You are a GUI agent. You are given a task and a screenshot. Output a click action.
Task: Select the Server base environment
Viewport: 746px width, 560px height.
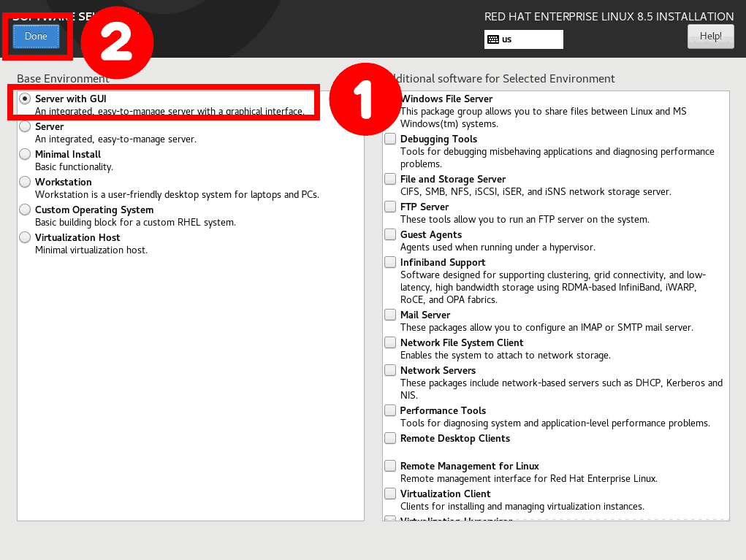(x=25, y=126)
